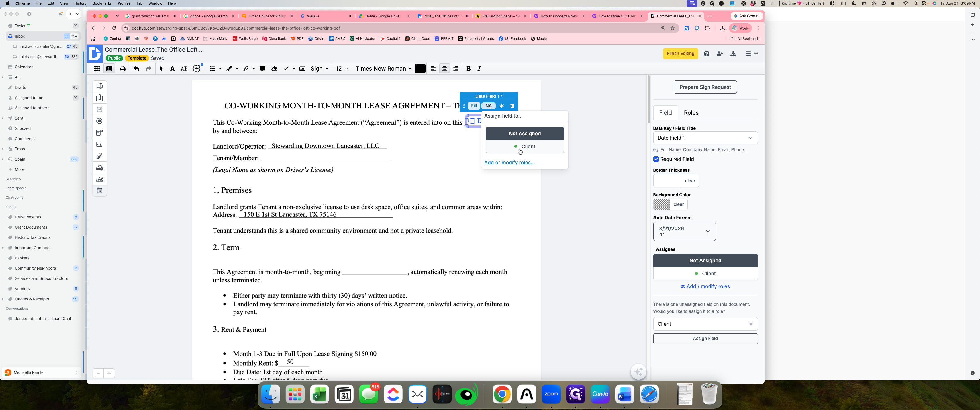The width and height of the screenshot is (980, 410).
Task: Open the help question mark icon
Action: [707, 54]
